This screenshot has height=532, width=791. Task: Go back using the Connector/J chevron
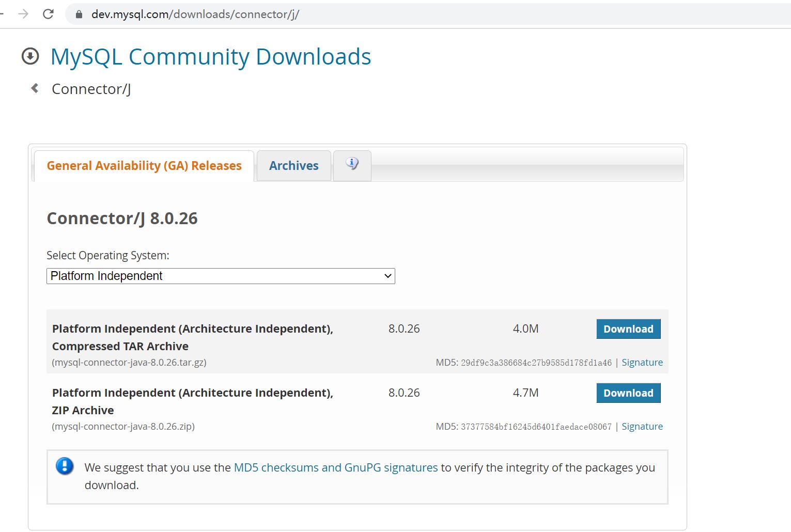(x=35, y=88)
